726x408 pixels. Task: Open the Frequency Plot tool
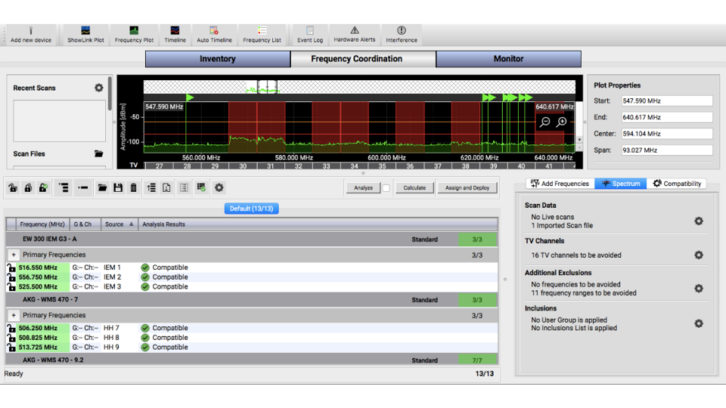pyautogui.click(x=133, y=34)
